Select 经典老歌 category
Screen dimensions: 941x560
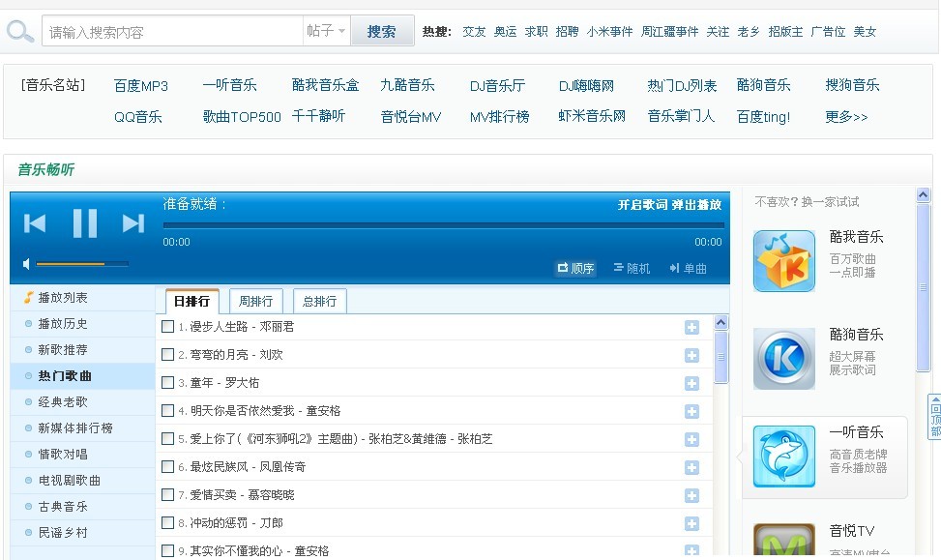tap(63, 402)
